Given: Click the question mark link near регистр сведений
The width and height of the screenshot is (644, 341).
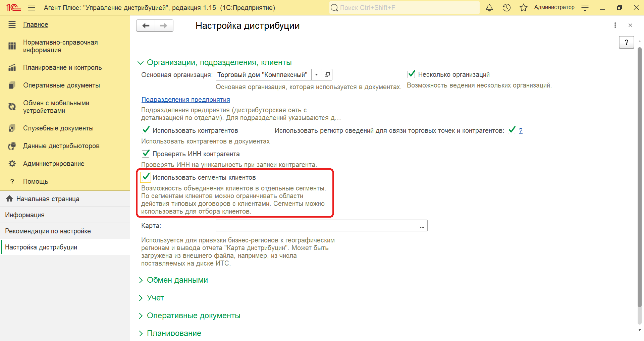Looking at the screenshot, I should tap(521, 130).
